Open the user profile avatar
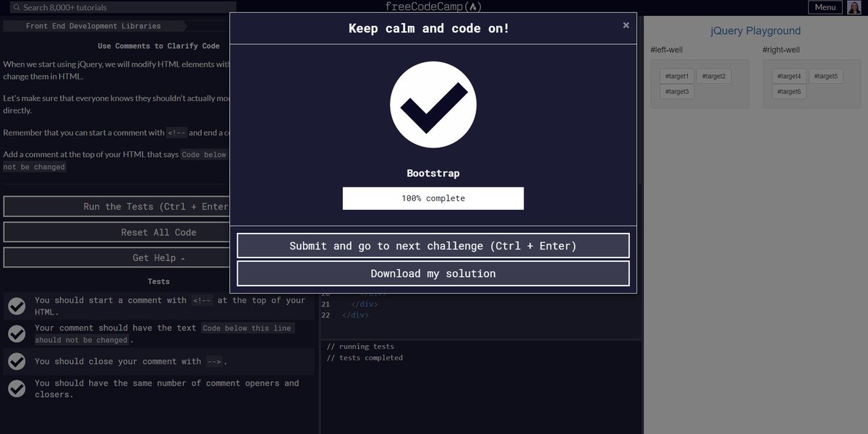 click(x=854, y=7)
